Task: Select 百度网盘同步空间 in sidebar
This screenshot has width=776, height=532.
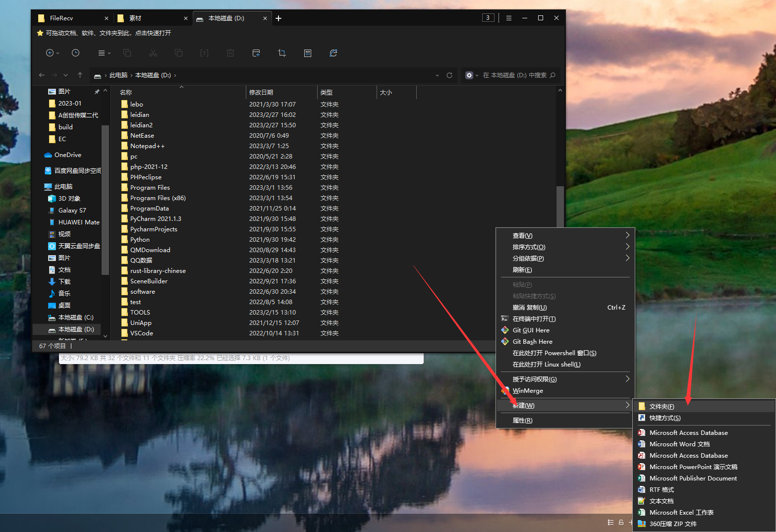Action: [x=72, y=171]
